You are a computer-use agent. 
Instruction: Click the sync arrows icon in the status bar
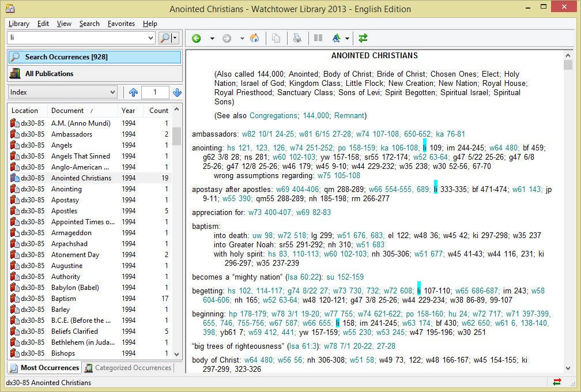click(557, 382)
